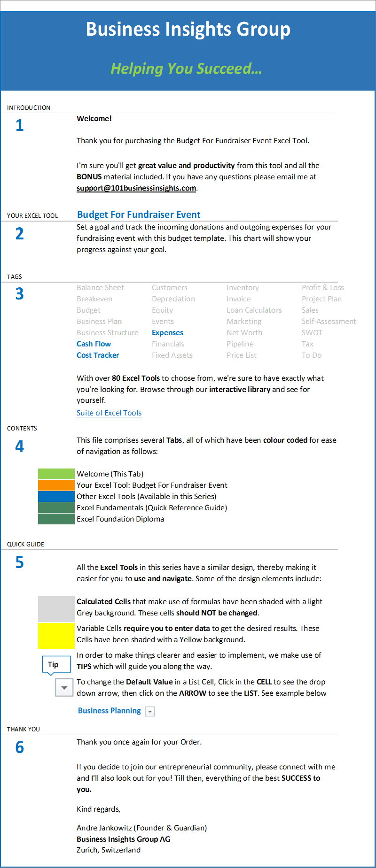This screenshot has width=376, height=868.
Task: Click the blue Other Excel Tools swatch
Action: [56, 497]
